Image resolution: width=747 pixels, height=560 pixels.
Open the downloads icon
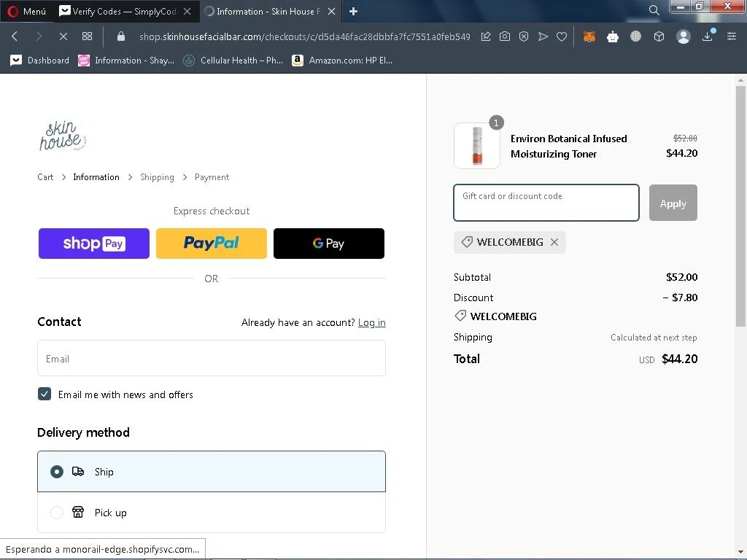(x=708, y=36)
